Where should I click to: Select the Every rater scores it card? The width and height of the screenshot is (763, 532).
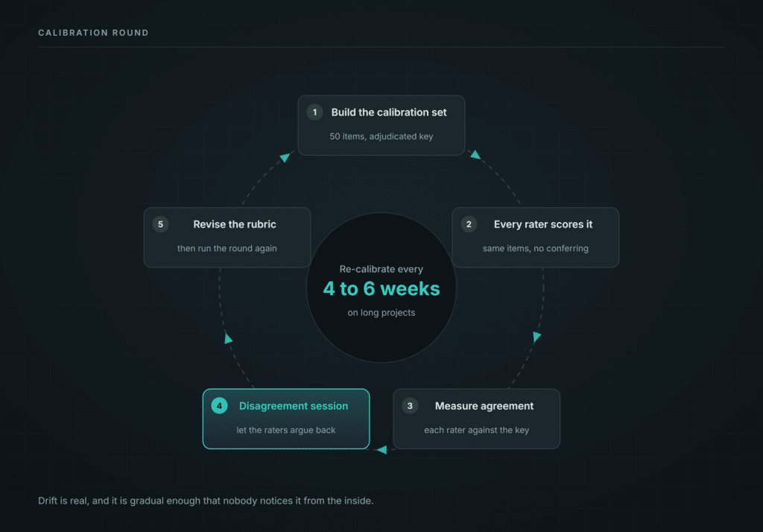click(x=536, y=238)
